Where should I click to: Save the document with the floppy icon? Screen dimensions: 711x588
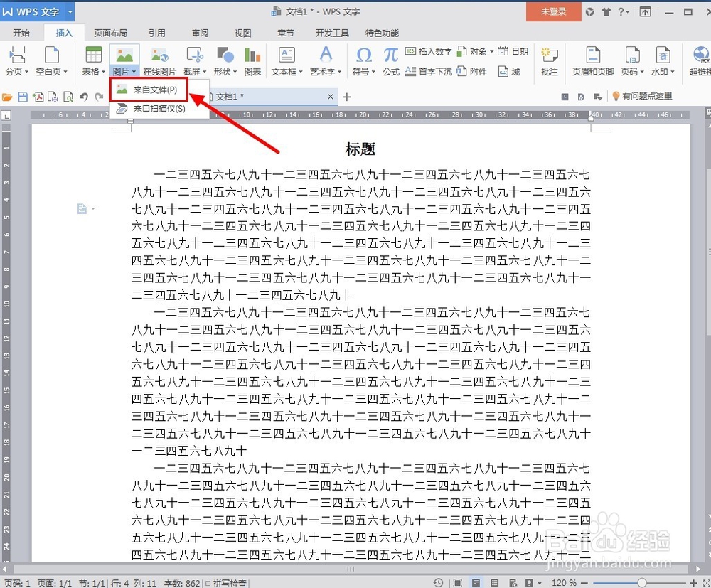23,97
